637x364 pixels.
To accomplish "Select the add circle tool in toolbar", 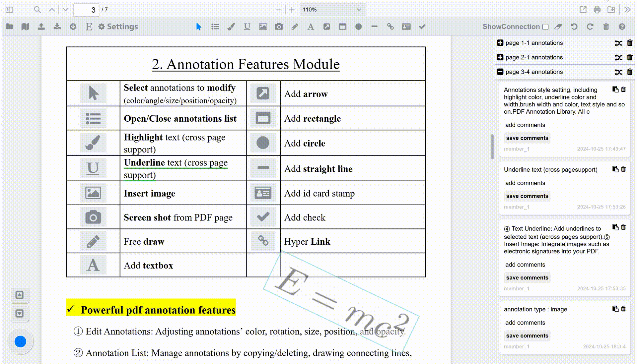I will 358,27.
